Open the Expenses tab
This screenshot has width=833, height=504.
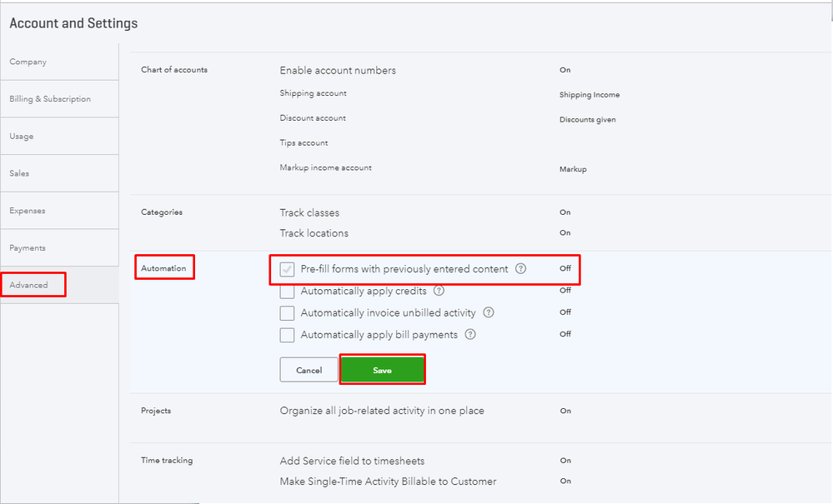[x=28, y=211]
